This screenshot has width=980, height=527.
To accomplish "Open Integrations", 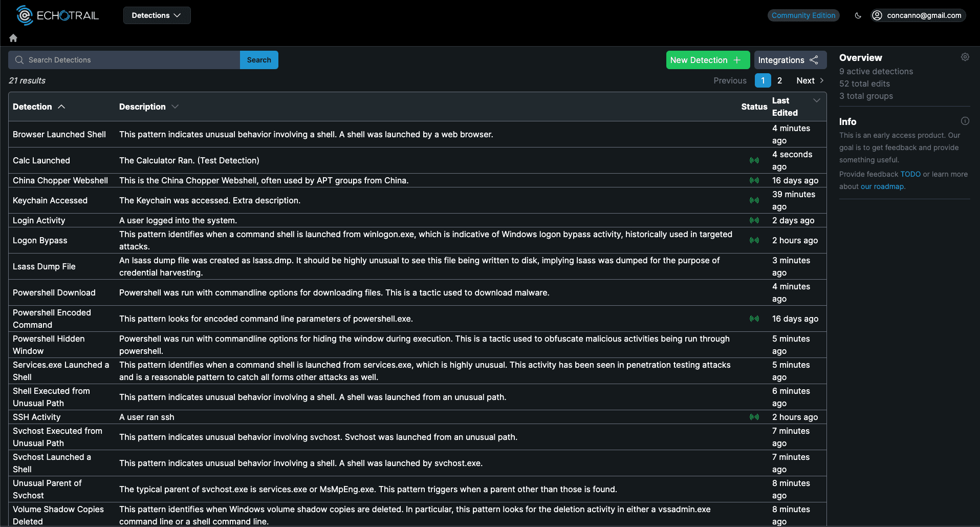I will (790, 60).
